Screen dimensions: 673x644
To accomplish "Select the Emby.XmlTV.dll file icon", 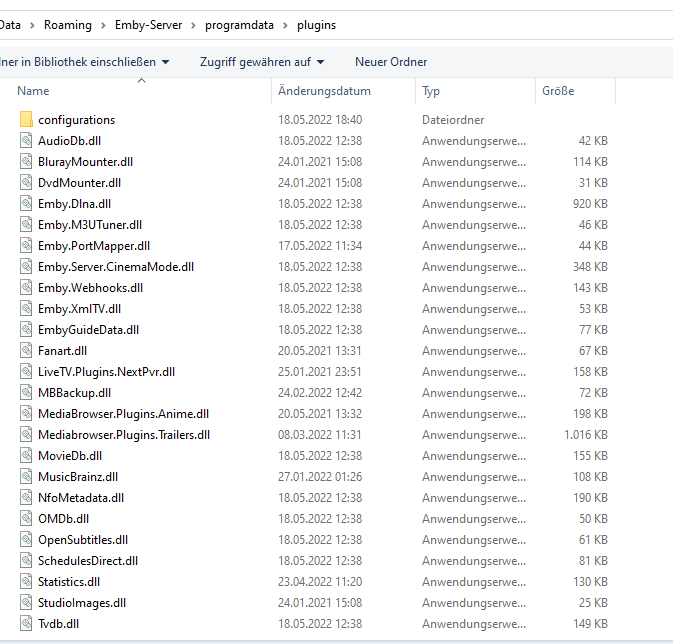I will point(26,309).
